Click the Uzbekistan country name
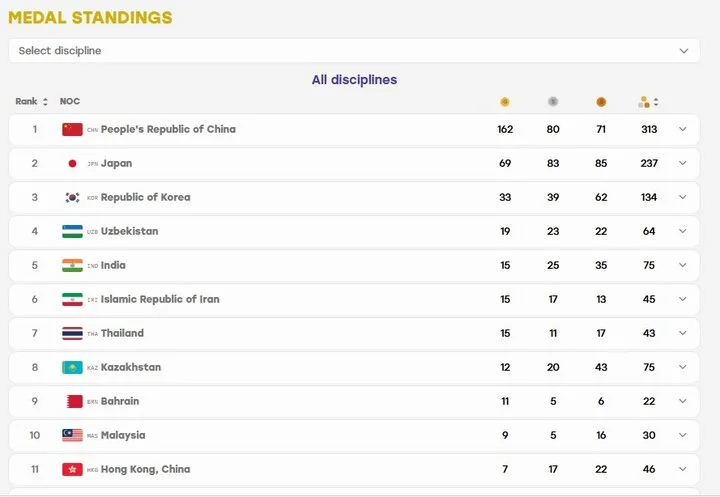Screen dimensions: 720x497 [x=129, y=231]
